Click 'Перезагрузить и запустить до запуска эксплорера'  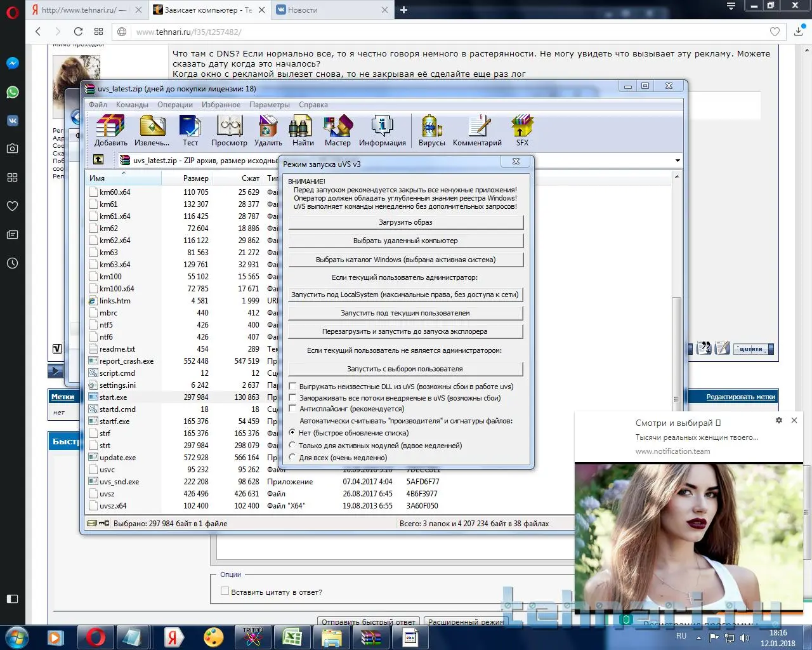pyautogui.click(x=405, y=331)
